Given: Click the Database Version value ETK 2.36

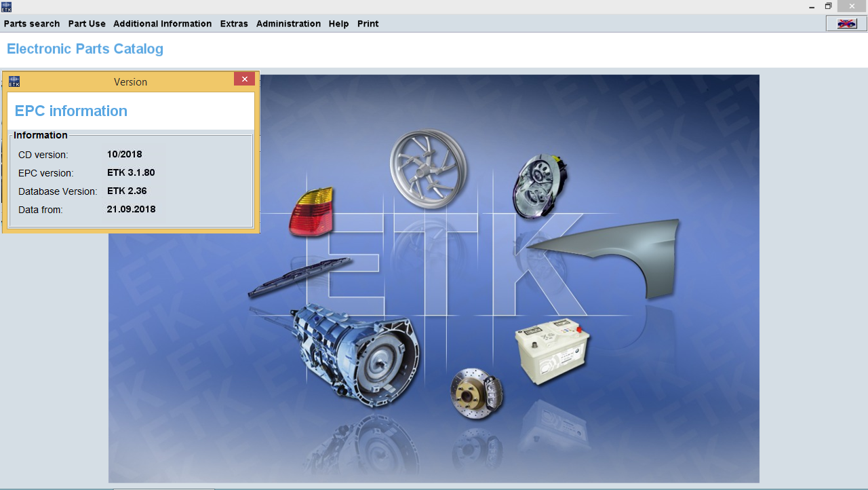Looking at the screenshot, I should (127, 191).
